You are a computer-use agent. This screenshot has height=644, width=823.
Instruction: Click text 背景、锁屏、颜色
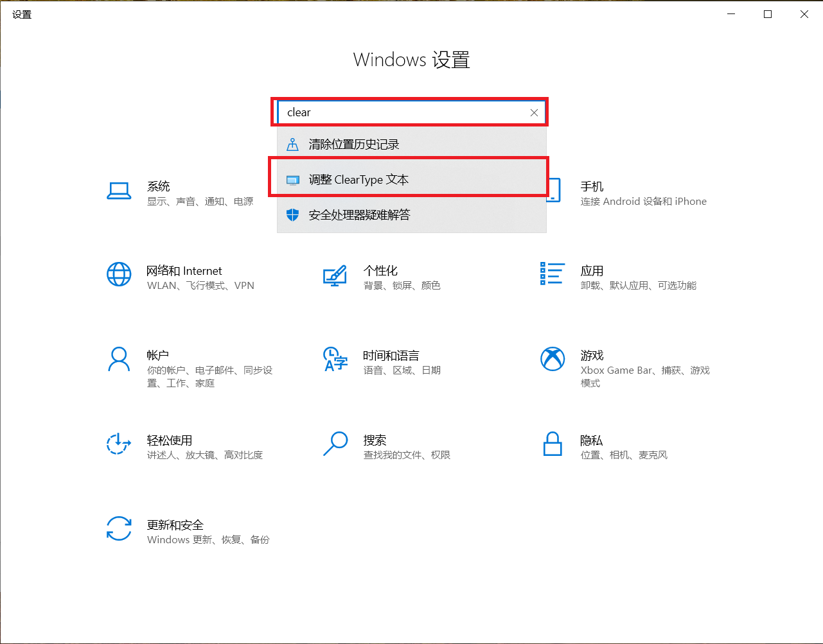tap(402, 286)
